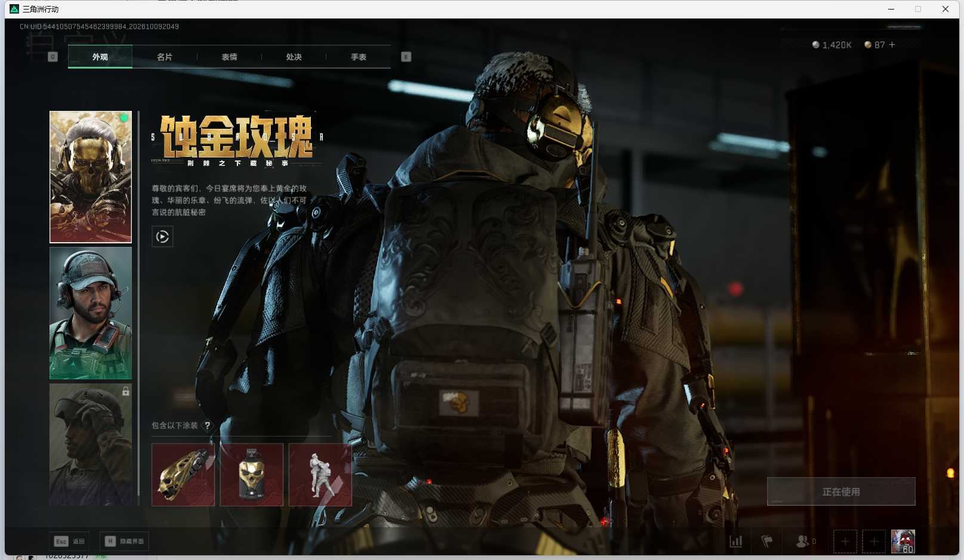Click the 三角洲行动 app icon in title bar
The width and height of the screenshot is (964, 560).
coord(14,9)
